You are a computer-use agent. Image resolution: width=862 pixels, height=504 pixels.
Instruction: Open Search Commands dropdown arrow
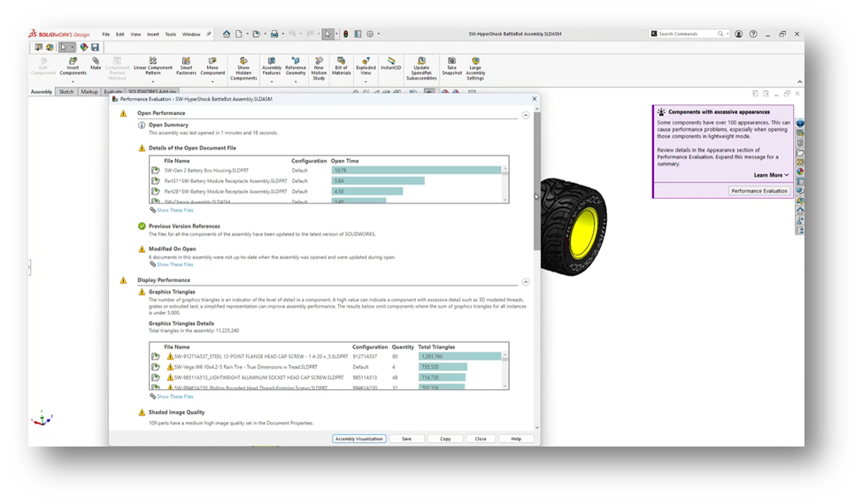coord(727,34)
